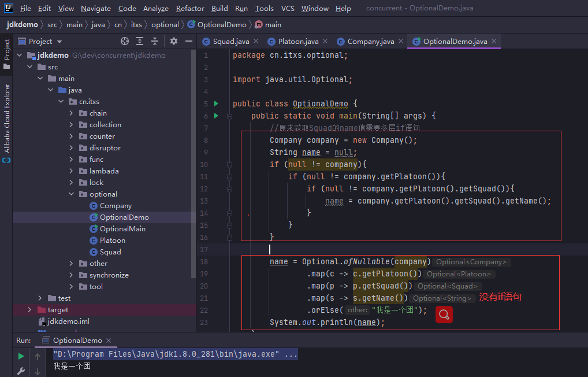Hide the Project tool window
Viewport: 588px width, 377px height.
[189, 41]
